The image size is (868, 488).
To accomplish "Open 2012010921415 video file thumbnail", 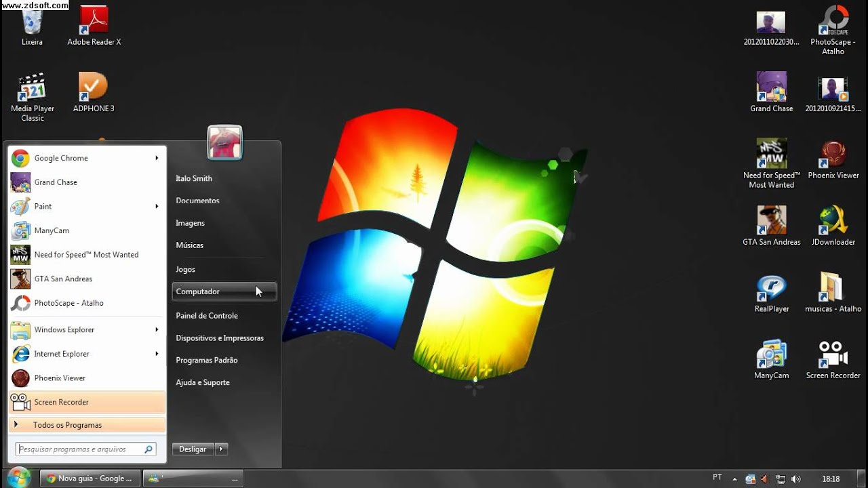I will coord(833,94).
